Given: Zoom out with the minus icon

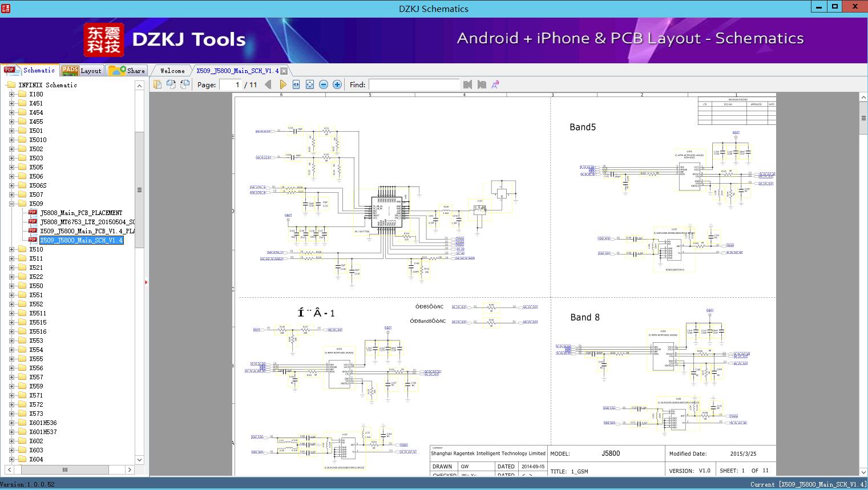Looking at the screenshot, I should [x=324, y=84].
